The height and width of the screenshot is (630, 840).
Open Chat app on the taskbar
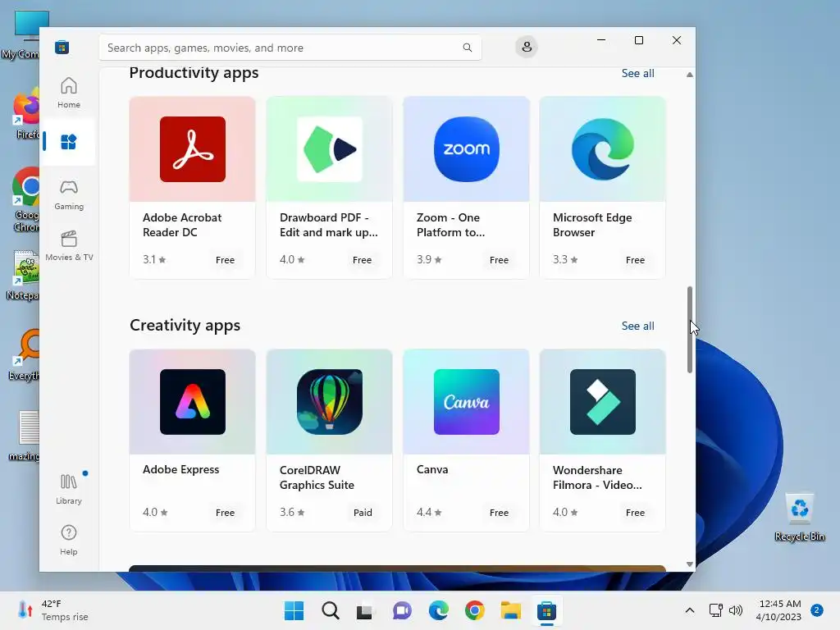(x=402, y=610)
